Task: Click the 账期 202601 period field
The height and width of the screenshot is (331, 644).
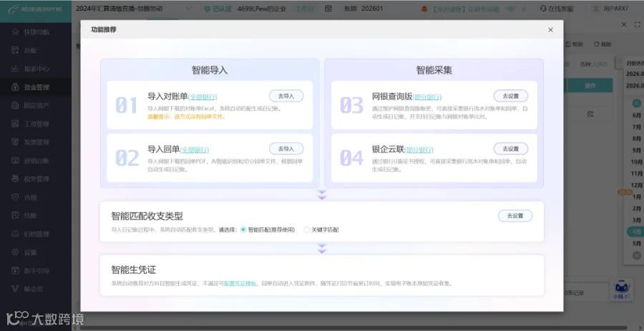Action: [x=364, y=8]
